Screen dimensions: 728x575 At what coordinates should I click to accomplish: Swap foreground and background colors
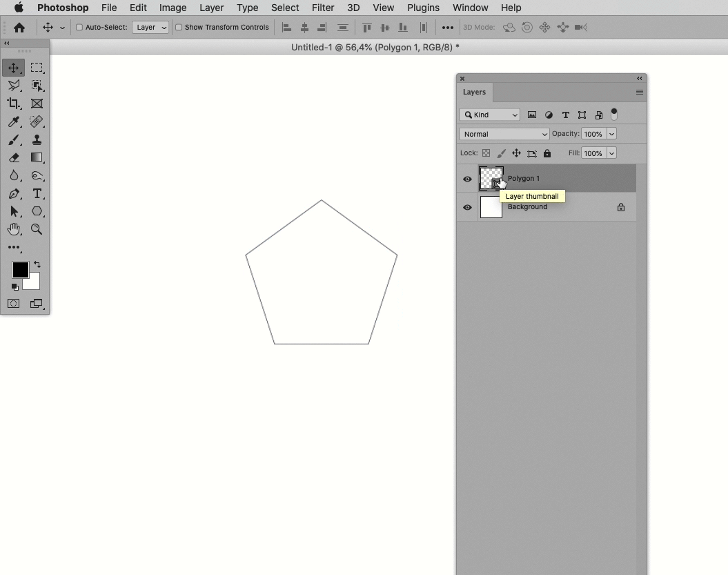[x=37, y=264]
